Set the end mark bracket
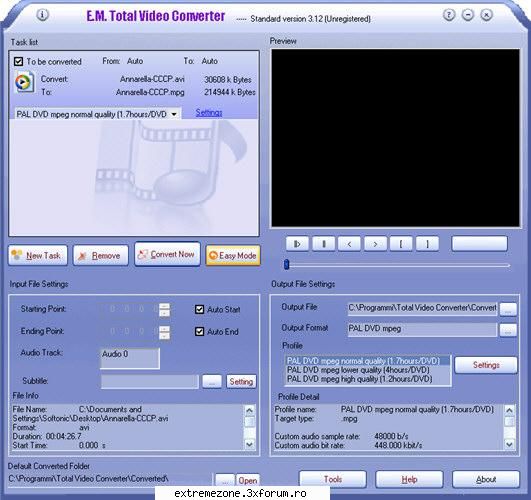531x500 pixels. pos(427,244)
